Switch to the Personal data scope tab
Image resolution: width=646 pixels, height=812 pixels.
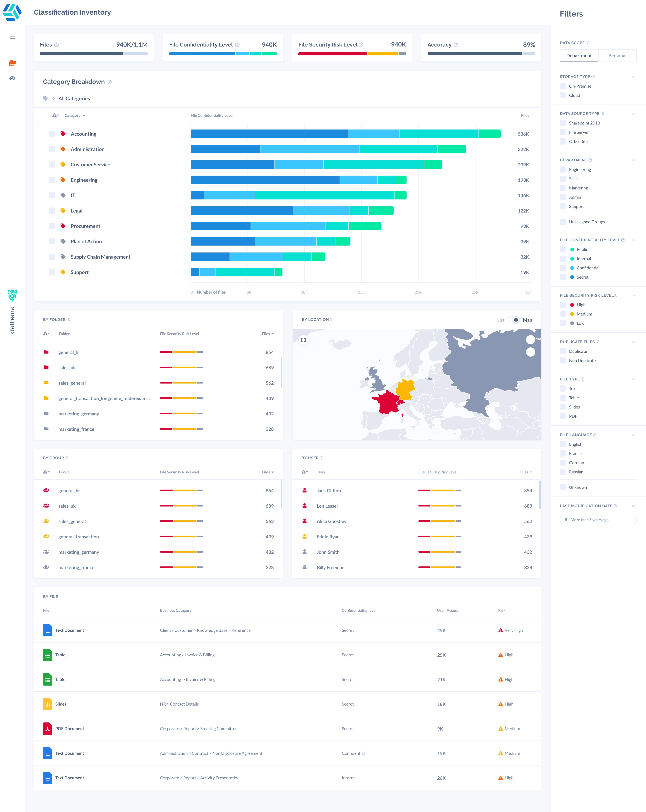pyautogui.click(x=617, y=56)
